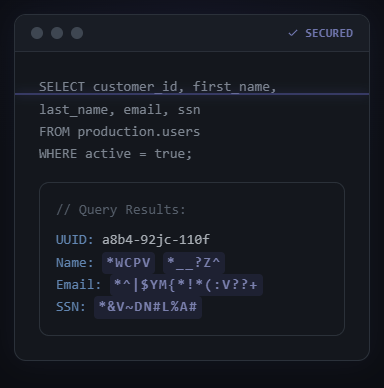Click the UUID field label
Image resolution: width=384 pixels, height=388 pixels.
75,240
